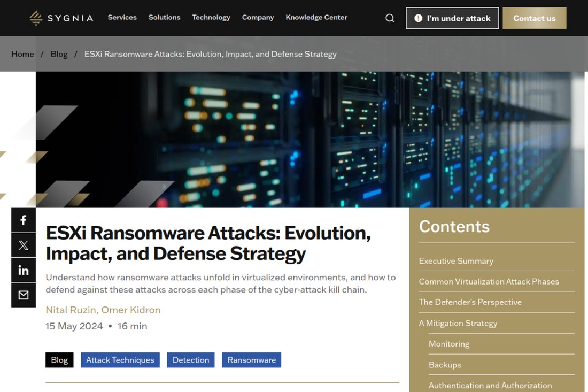The width and height of the screenshot is (588, 392).
Task: Click the I'm under attack button
Action: (x=452, y=18)
